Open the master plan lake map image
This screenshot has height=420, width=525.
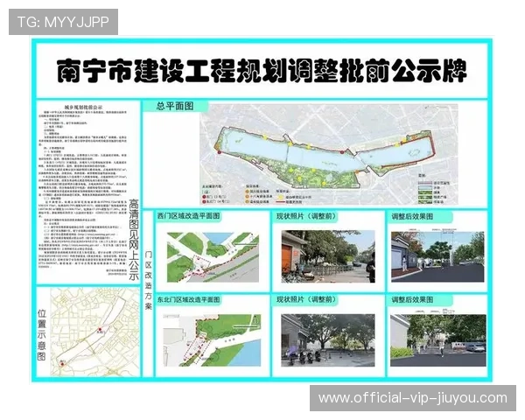coord(329,154)
